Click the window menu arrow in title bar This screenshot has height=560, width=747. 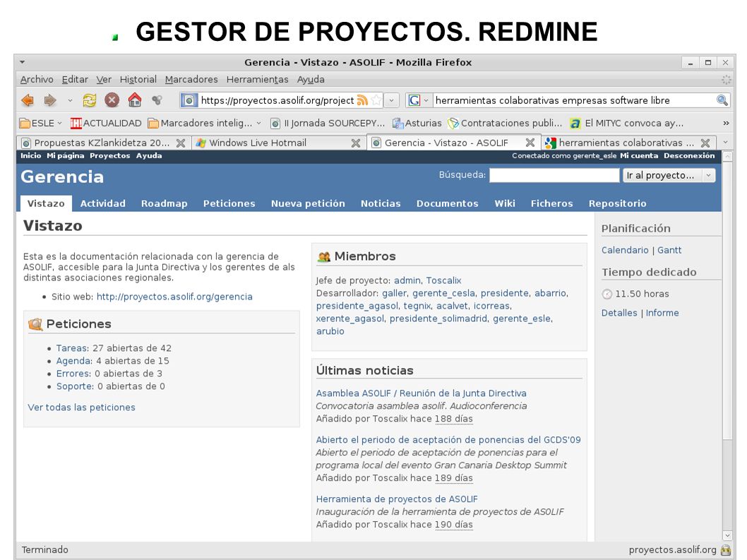23,62
